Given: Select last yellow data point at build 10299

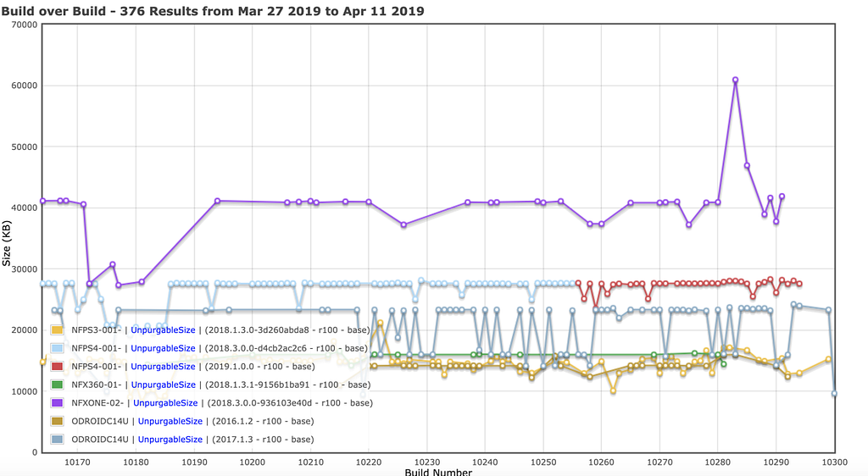Looking at the screenshot, I should tap(828, 359).
